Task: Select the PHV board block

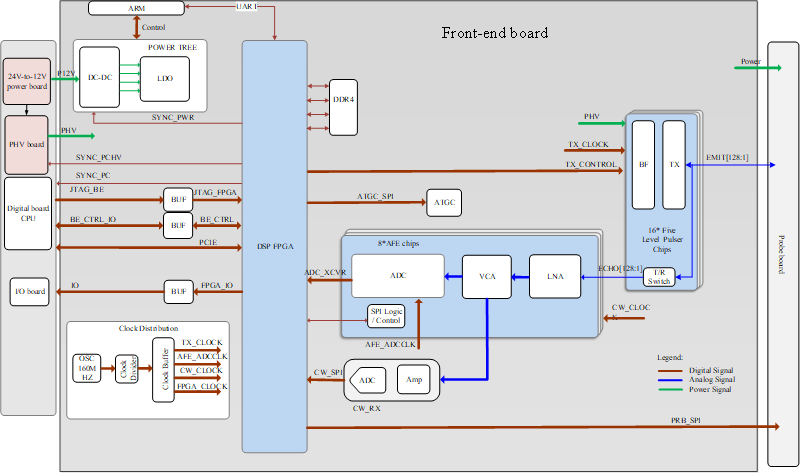Action: [27, 145]
